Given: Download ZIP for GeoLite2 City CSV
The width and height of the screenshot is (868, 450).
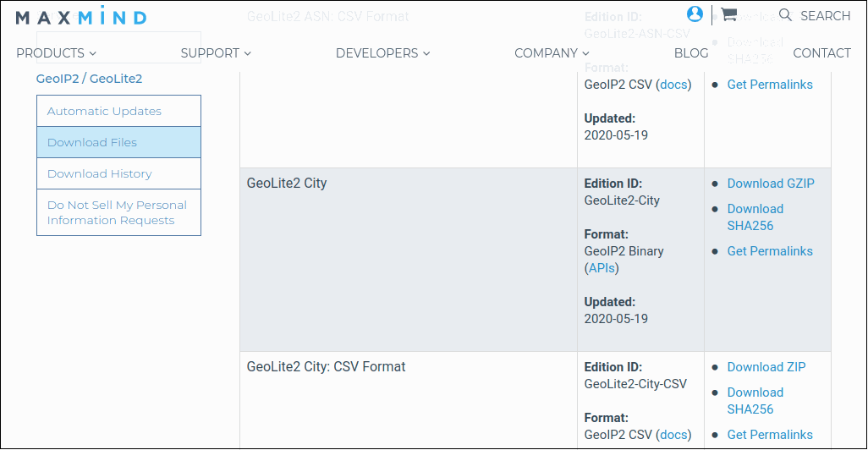Looking at the screenshot, I should pos(766,367).
